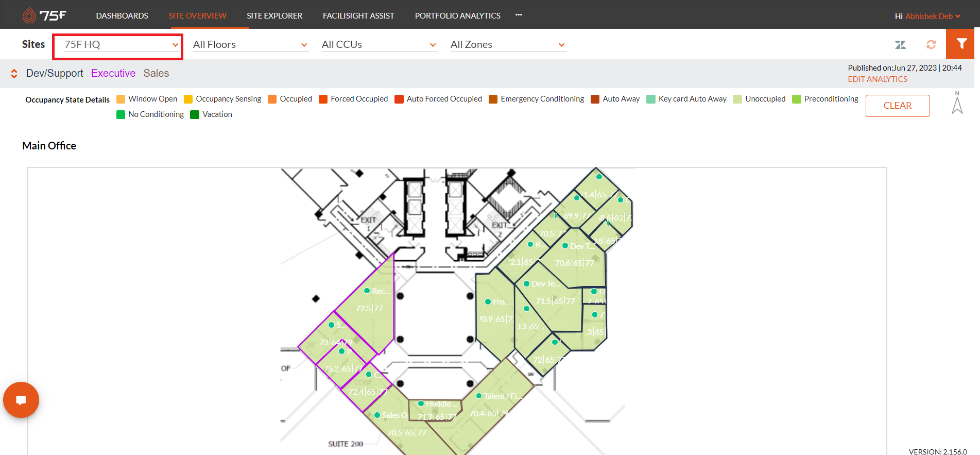Click the Occupancy Sensing legend swatch
980x455 pixels.
point(188,99)
